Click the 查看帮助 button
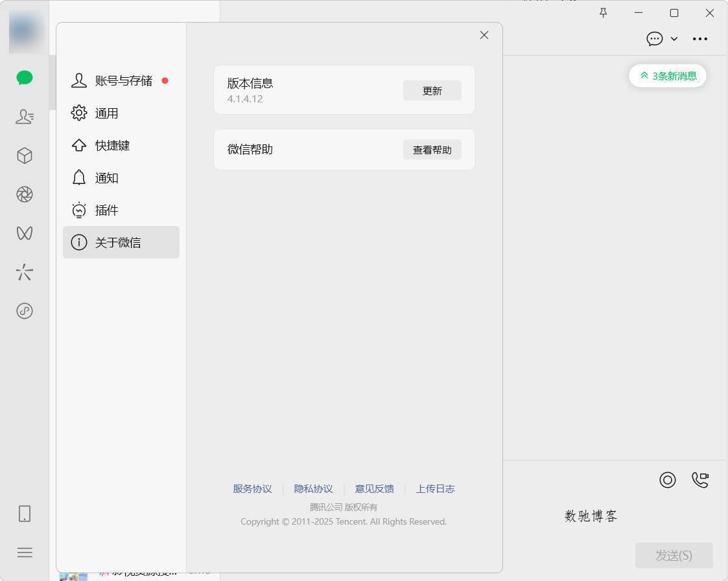This screenshot has height=581, width=728. point(432,150)
